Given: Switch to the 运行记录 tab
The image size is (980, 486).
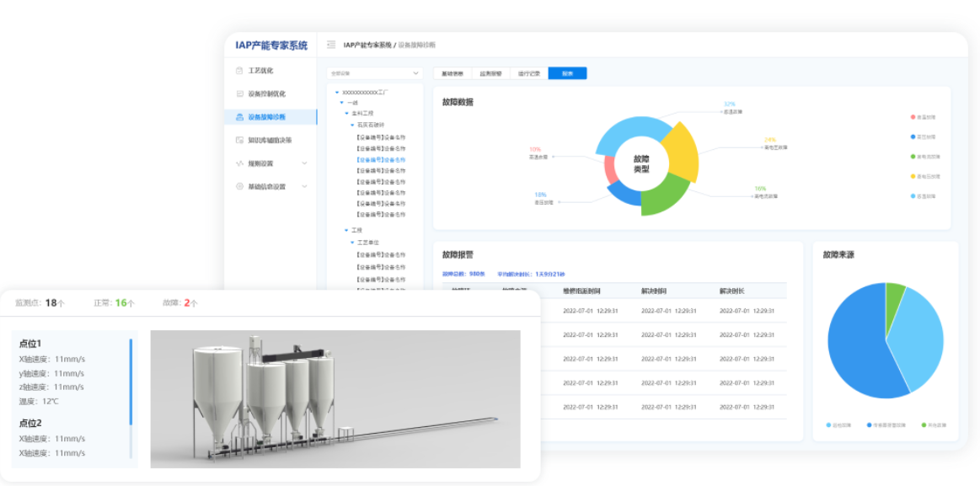Looking at the screenshot, I should point(528,74).
